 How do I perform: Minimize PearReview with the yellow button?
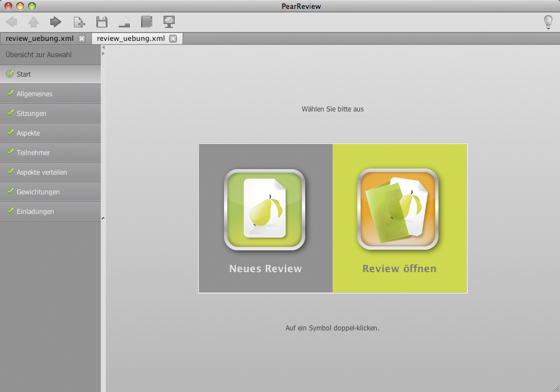(x=20, y=6)
